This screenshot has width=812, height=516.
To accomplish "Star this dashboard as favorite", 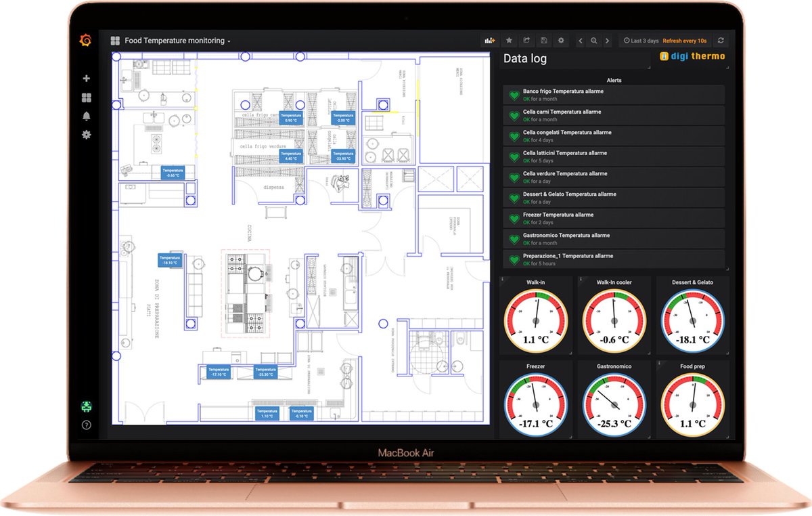I will click(x=509, y=40).
